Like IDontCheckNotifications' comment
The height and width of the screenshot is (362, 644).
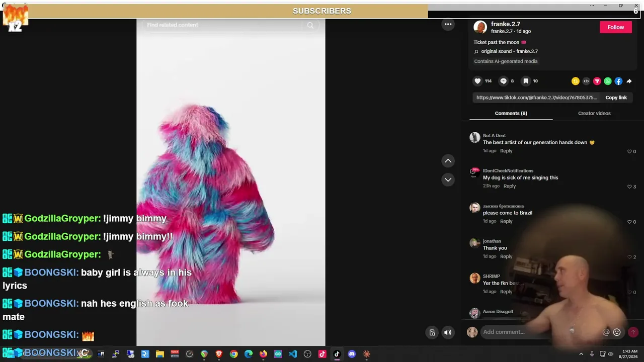[x=629, y=187]
